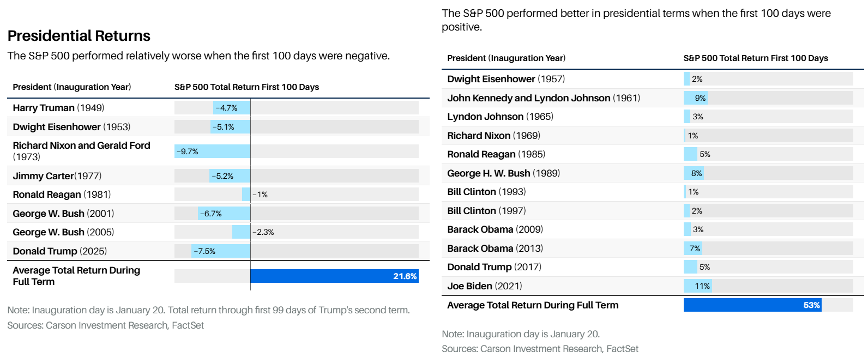Click the -9.7% bar for Nixon and Ford
The width and height of the screenshot is (868, 364).
tap(212, 151)
